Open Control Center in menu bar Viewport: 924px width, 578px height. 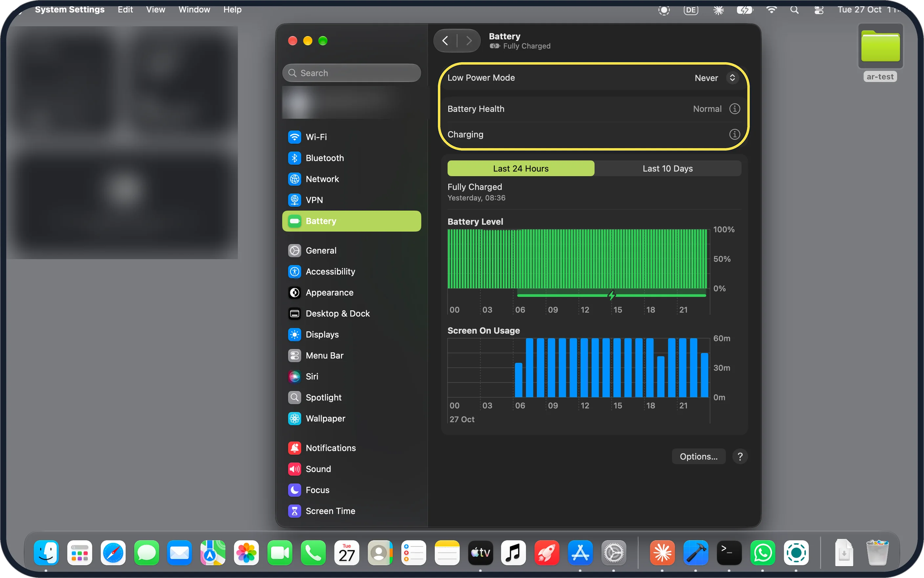tap(819, 10)
